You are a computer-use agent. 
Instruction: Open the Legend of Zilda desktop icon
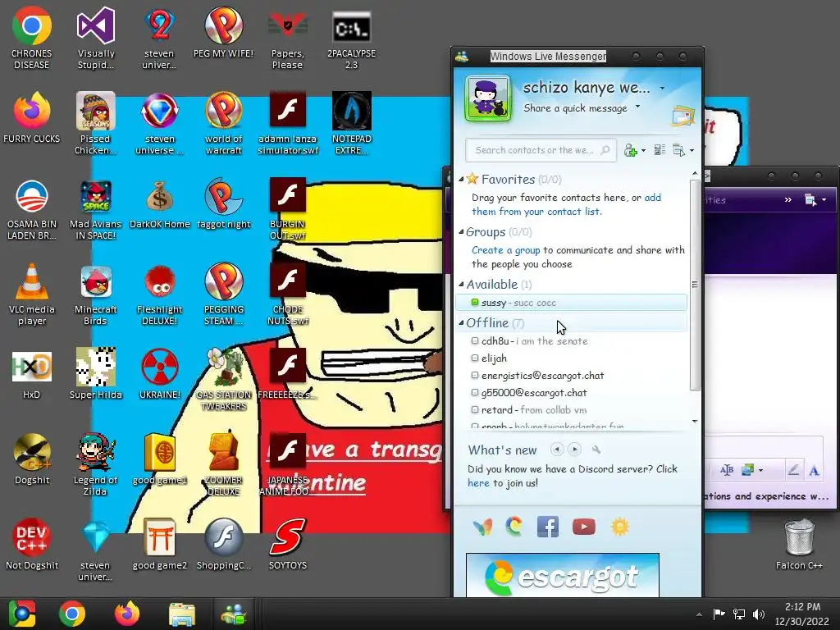tap(95, 464)
